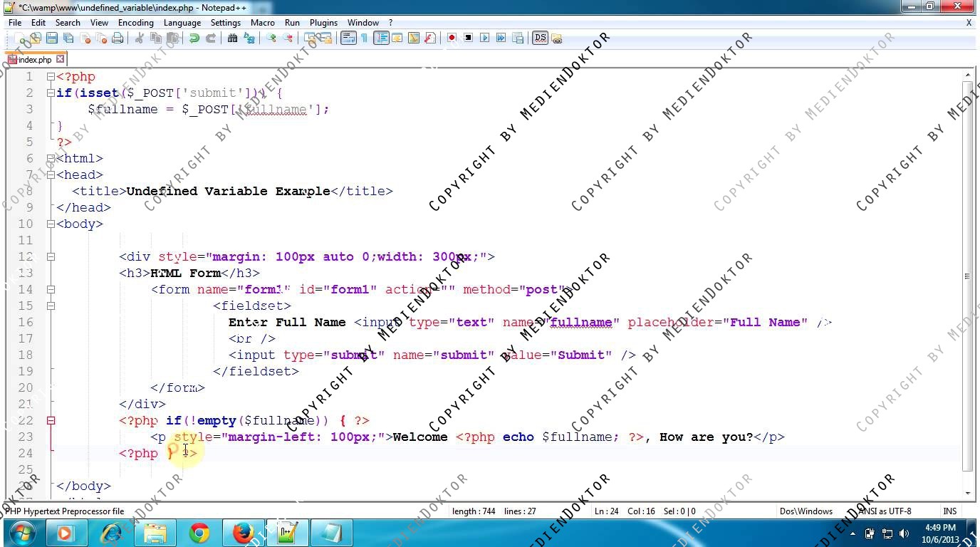Undo the last edit with the green arrow

click(194, 38)
